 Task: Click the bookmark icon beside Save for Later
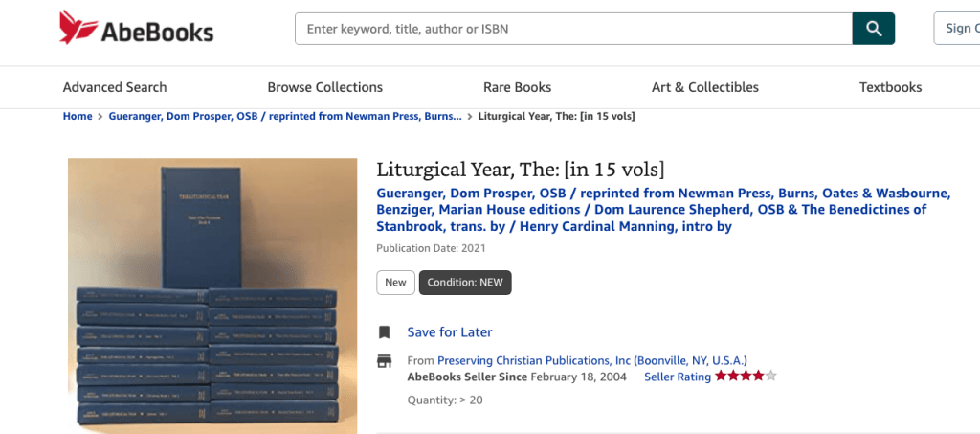tap(384, 332)
